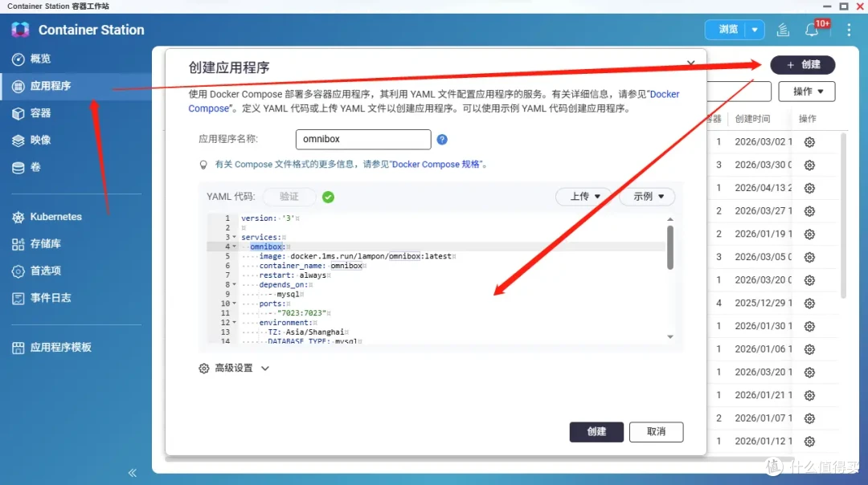Collapse the depends_on block on line 8

[x=234, y=285]
